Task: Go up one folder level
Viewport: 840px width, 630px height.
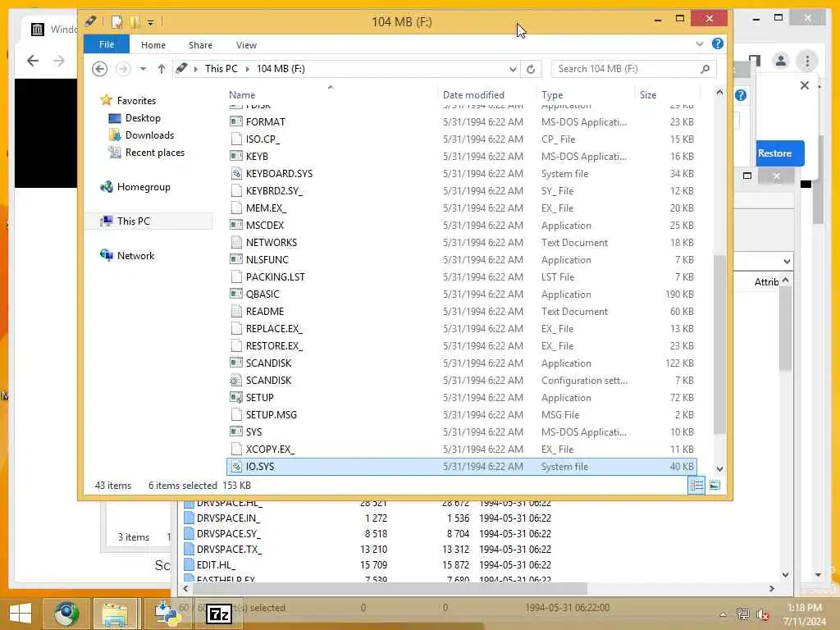Action: [162, 69]
